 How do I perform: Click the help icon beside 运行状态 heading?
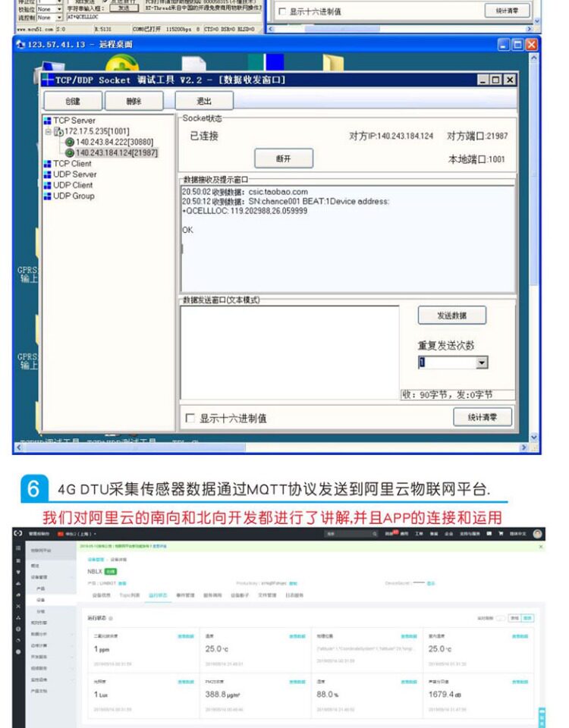111,618
